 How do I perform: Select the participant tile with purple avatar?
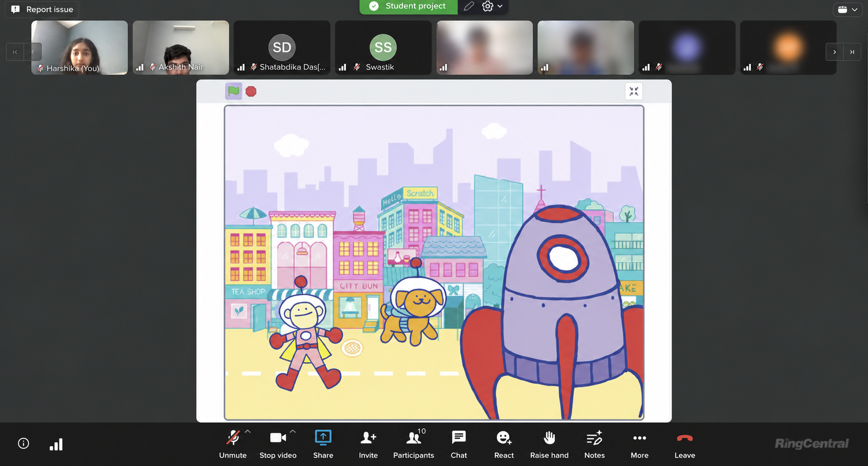[x=687, y=48]
